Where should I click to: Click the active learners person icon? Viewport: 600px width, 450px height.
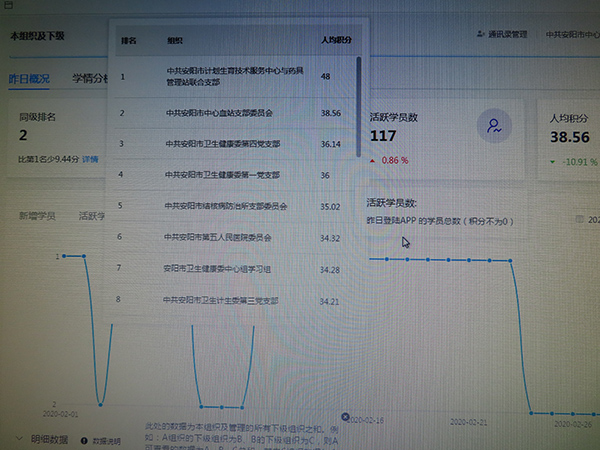tap(494, 126)
